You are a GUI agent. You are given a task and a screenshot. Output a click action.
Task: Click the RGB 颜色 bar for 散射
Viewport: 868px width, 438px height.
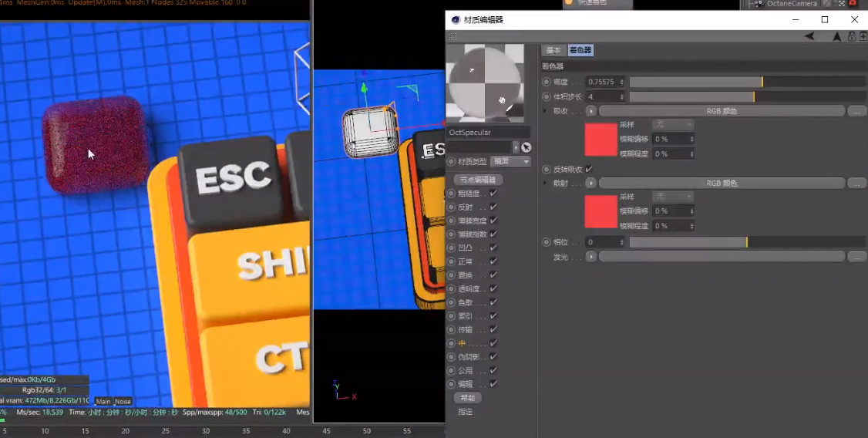722,184
